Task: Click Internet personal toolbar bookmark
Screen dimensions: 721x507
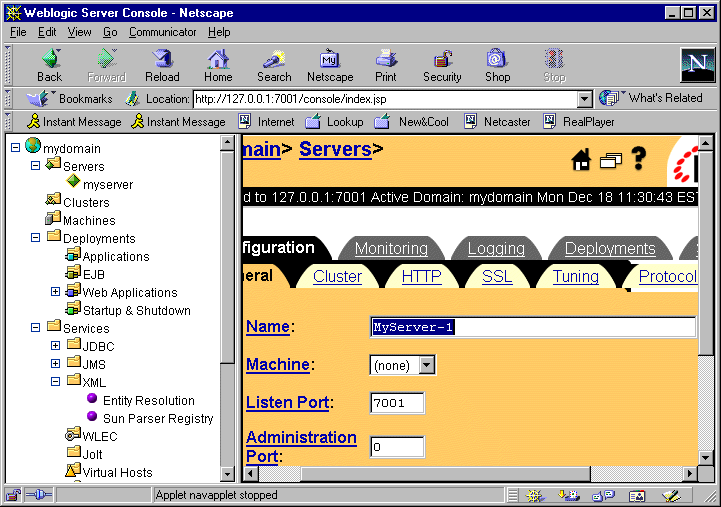Action: point(266,121)
